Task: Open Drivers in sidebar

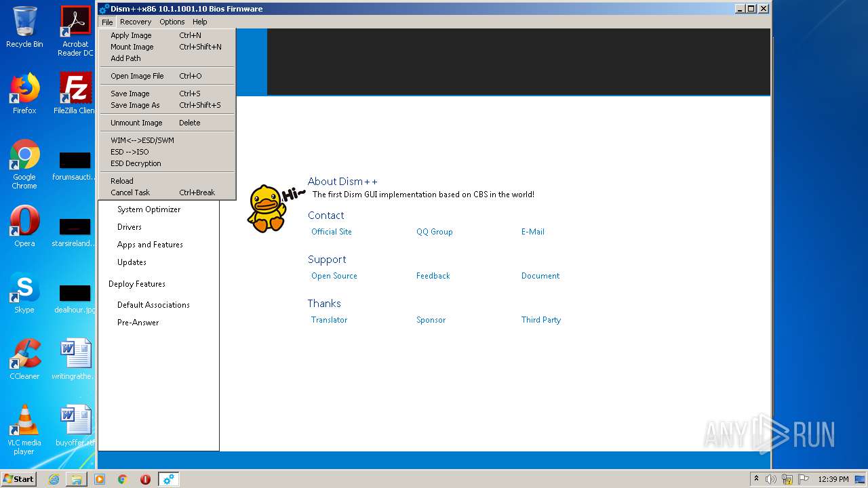Action: [x=129, y=227]
